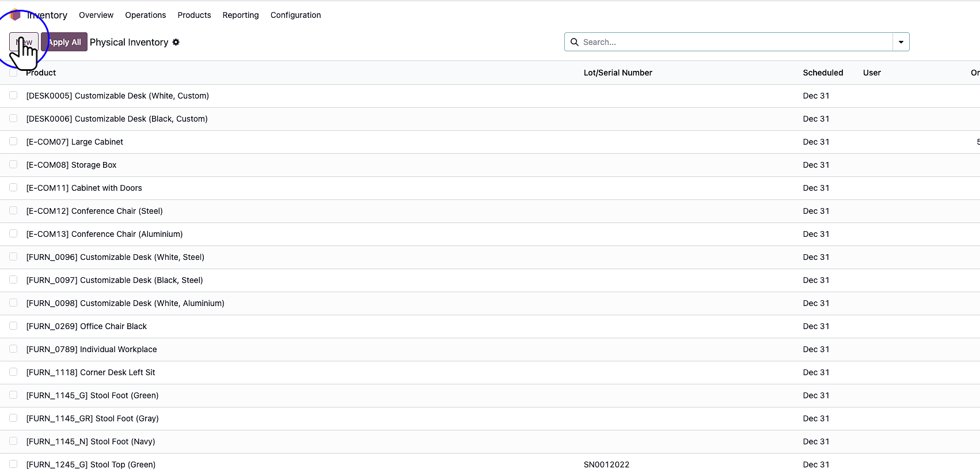Open the [FURN_0269] Office Chair Black row
980x472 pixels.
point(490,326)
